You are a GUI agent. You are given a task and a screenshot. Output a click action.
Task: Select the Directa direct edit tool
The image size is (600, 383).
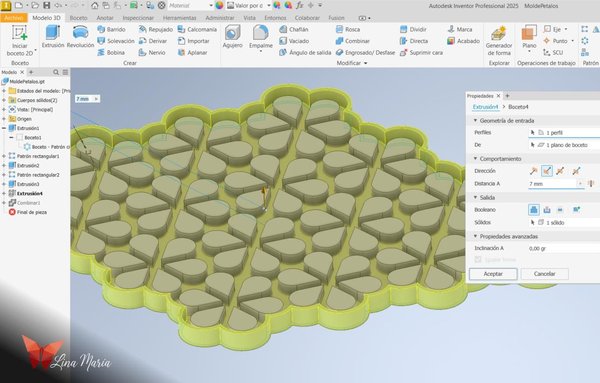pyautogui.click(x=414, y=41)
